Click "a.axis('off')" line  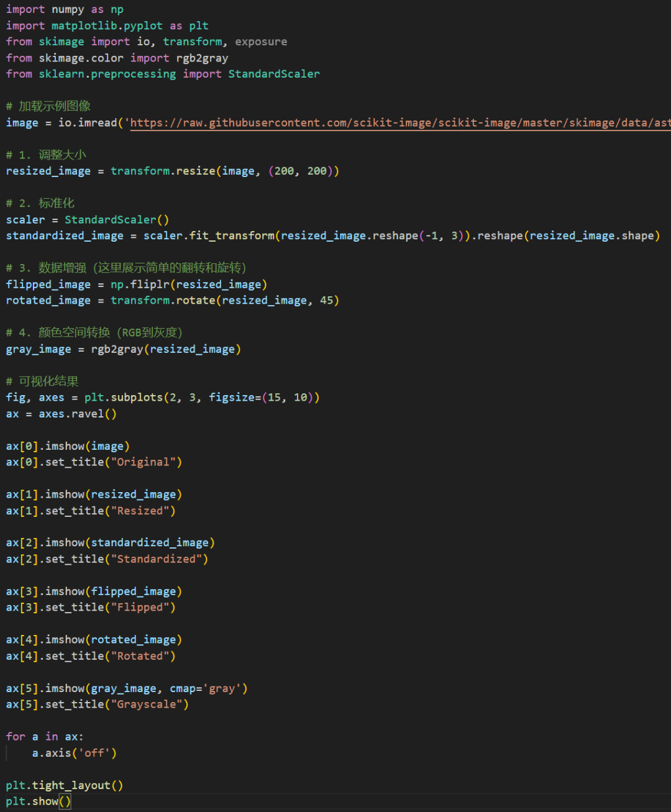coord(75,753)
